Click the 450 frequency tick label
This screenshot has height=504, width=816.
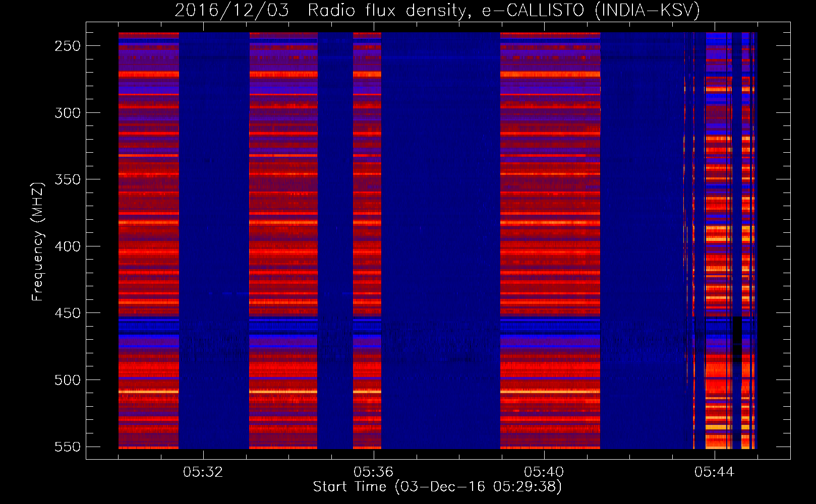click(68, 313)
